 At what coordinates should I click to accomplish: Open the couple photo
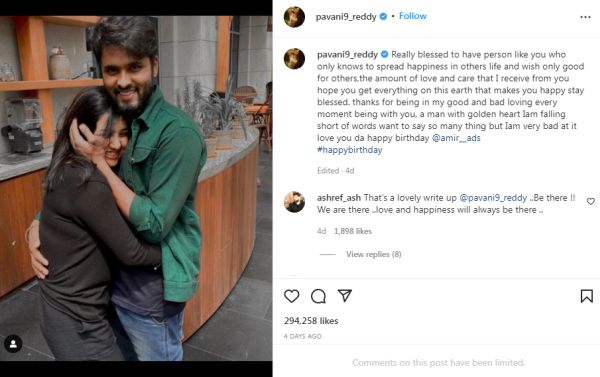coord(136,188)
